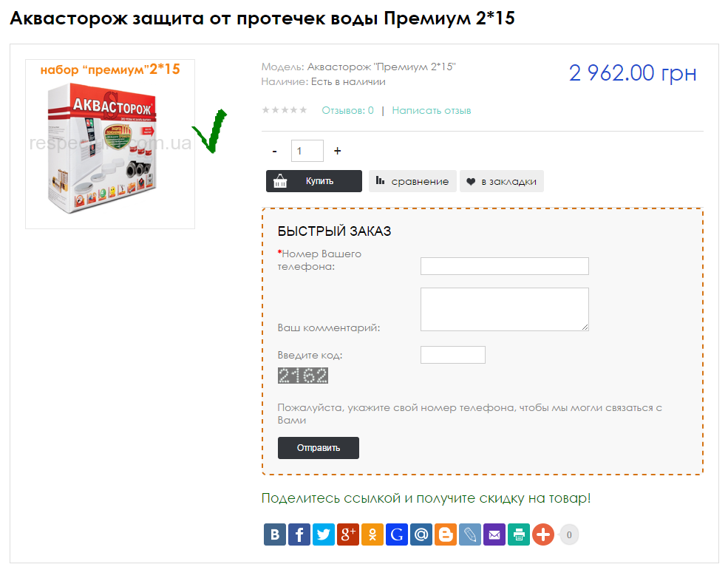Image resolution: width=728 pixels, height=567 pixels.
Task: Focus the phone number input field
Action: click(505, 266)
